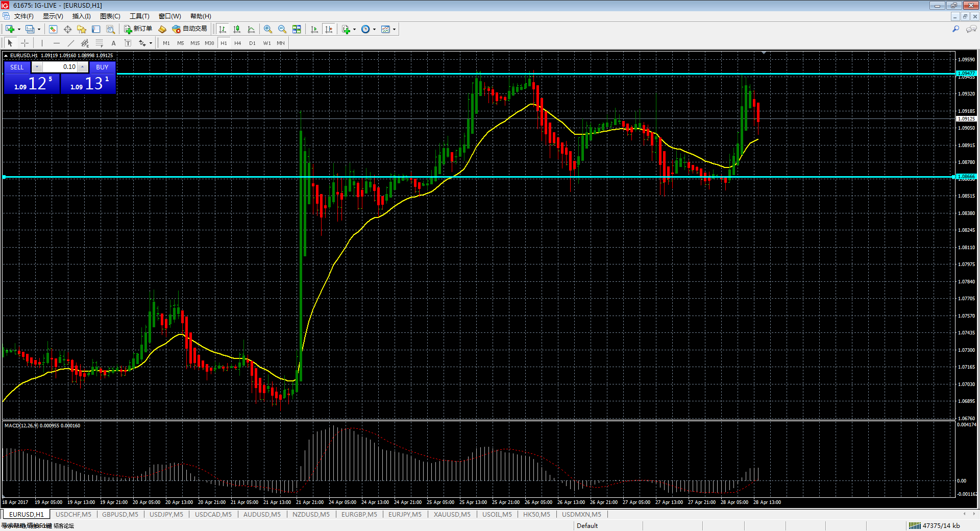Expand the profiles dropdown arrow

coord(39,29)
